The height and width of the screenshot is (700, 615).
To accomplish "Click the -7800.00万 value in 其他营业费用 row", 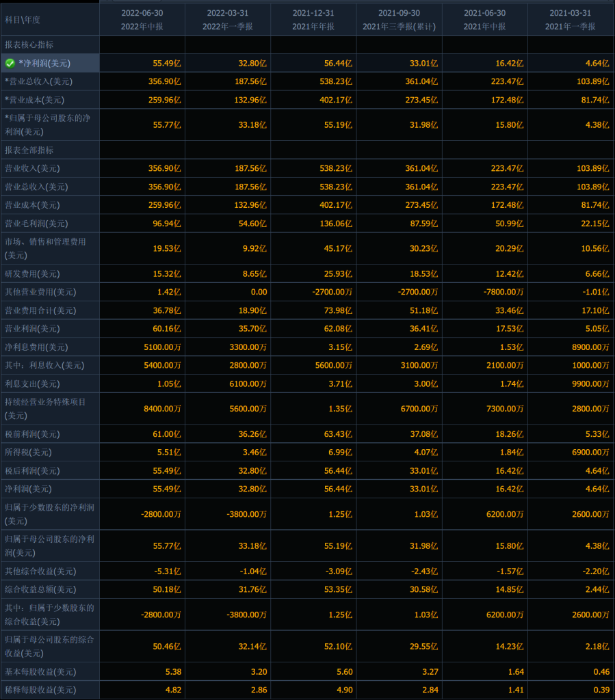I will click(x=503, y=292).
